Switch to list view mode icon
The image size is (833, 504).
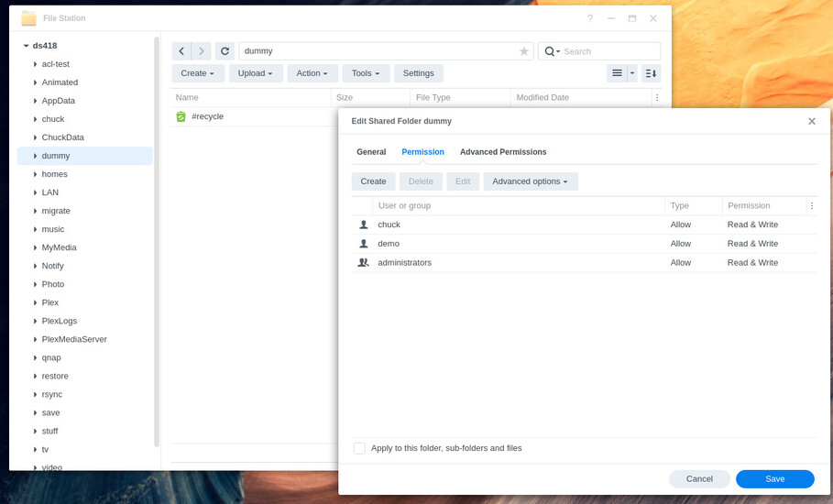617,73
